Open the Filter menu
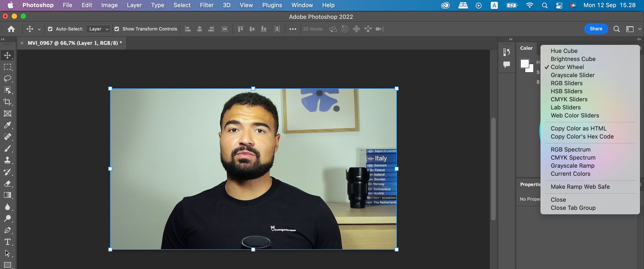Viewport: 644px width, 269px height. coord(207,5)
